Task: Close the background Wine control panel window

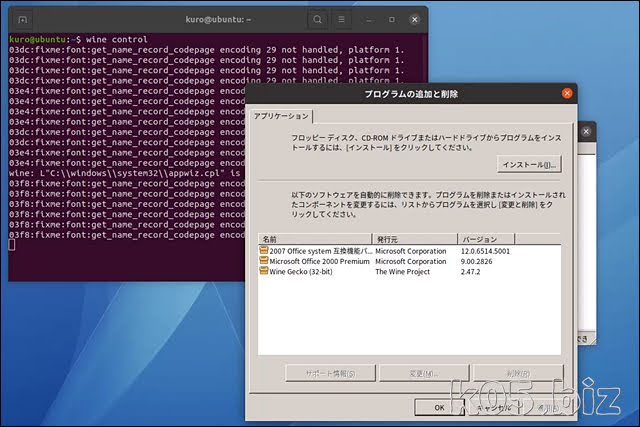Action: point(586,131)
